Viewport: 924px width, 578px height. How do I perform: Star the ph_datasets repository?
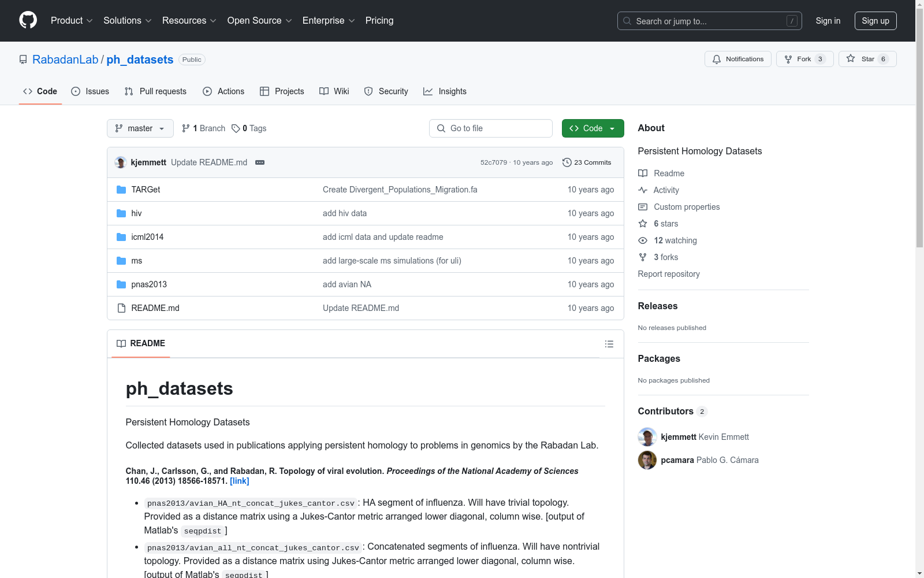pyautogui.click(x=867, y=59)
